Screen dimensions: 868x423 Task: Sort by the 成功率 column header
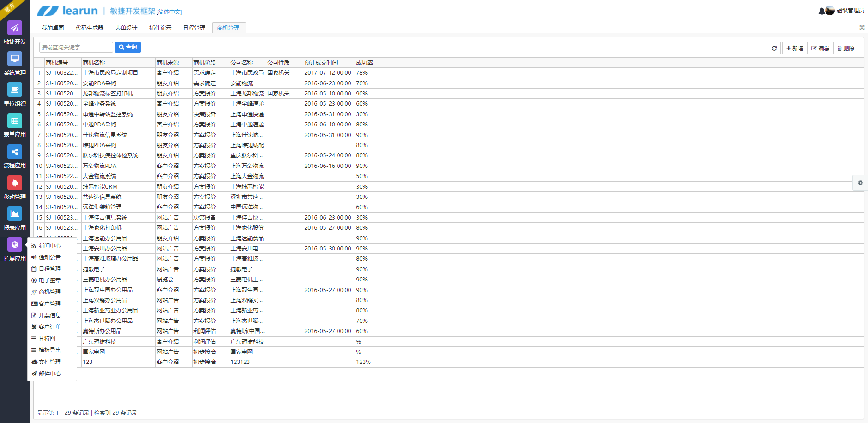coord(364,63)
